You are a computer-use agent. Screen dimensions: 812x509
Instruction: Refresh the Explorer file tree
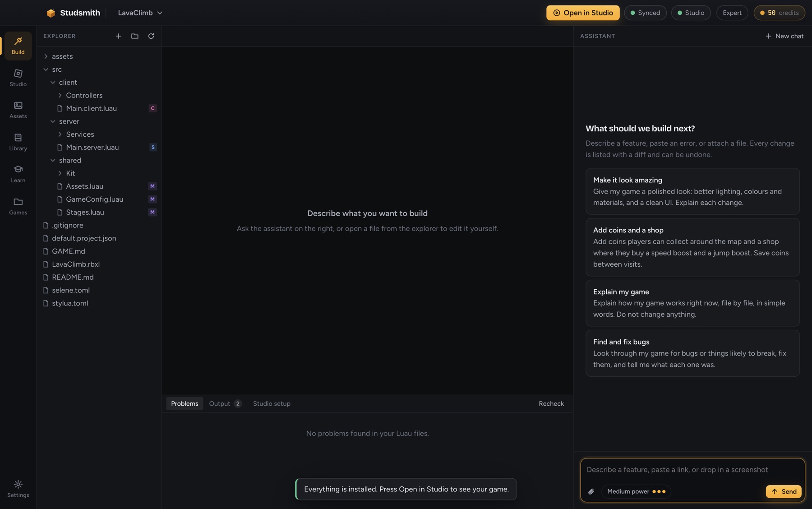click(x=151, y=36)
